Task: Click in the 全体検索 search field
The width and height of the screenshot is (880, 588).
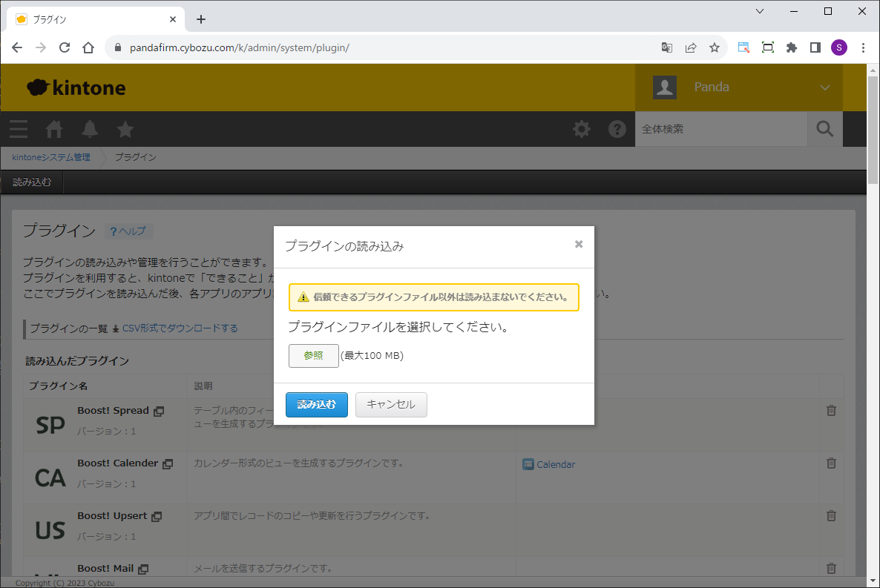Action: point(720,129)
